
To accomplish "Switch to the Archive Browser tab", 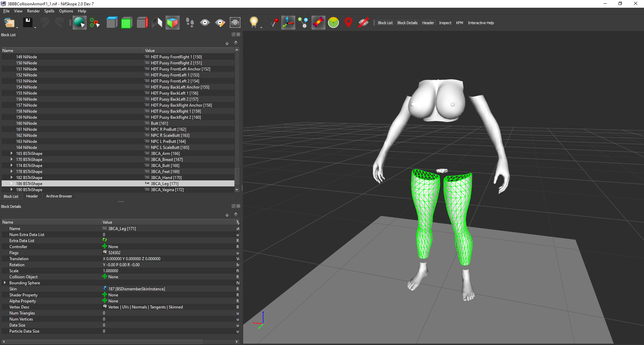I will click(59, 196).
